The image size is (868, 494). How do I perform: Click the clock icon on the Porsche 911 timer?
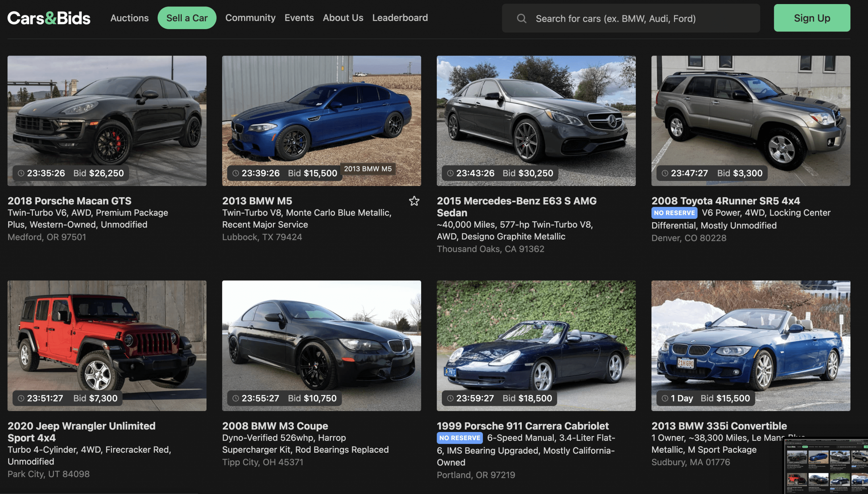tap(450, 398)
